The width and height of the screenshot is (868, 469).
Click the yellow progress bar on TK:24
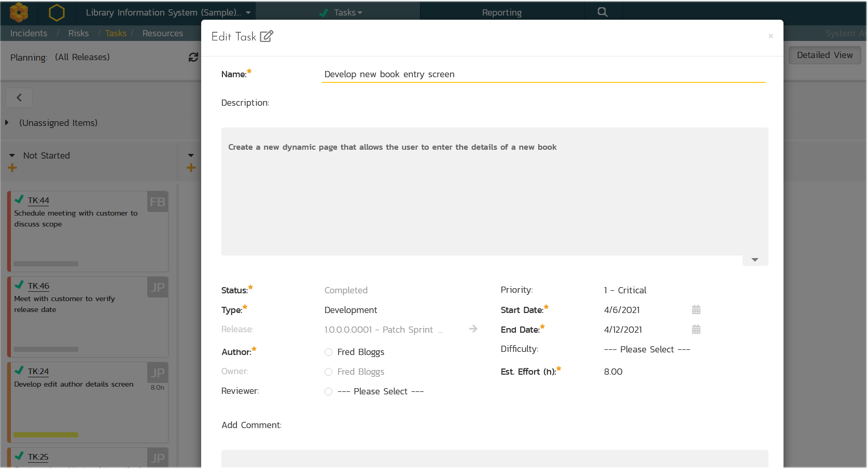46,435
